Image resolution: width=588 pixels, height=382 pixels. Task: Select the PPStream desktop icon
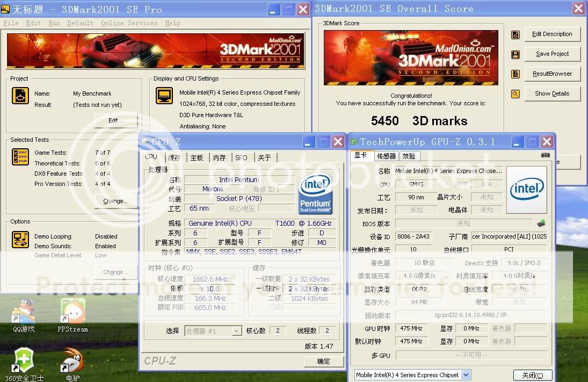[x=72, y=315]
